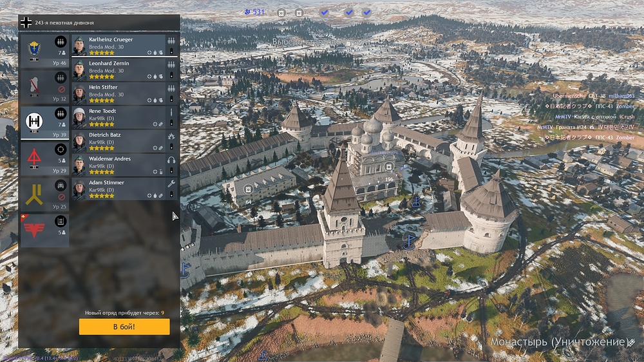Screen dimensions: 644x362
Task: Click the Ур 46 level label
Action: pos(59,63)
